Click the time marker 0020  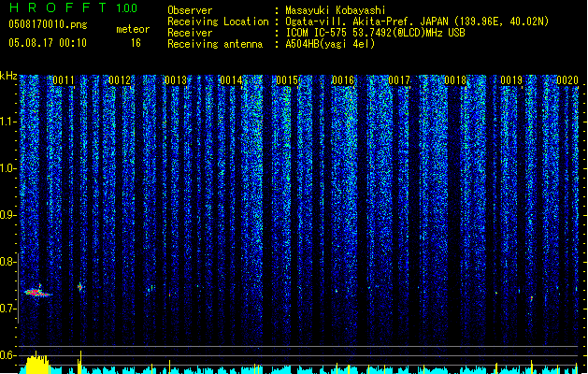tap(567, 80)
